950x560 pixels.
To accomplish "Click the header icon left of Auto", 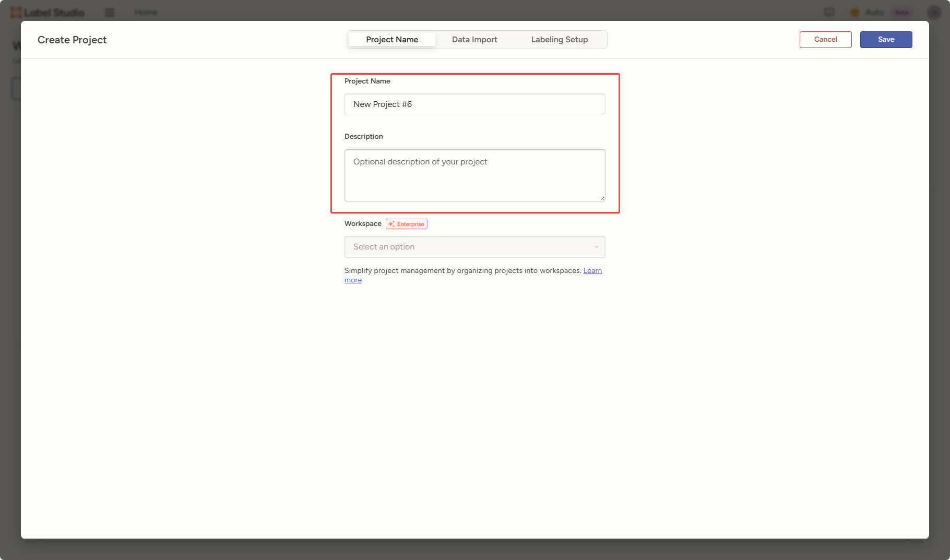I will (x=829, y=13).
